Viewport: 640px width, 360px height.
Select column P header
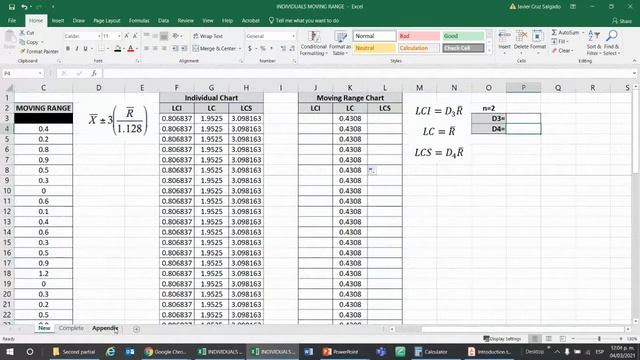coord(523,87)
